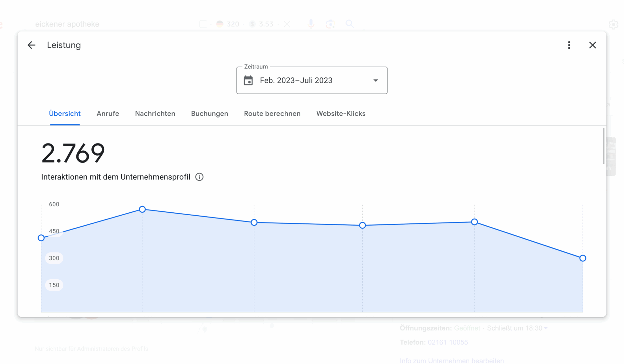Click the calendar icon in the Zeitraum field
Viewport: 624px width, 364px height.
(248, 80)
